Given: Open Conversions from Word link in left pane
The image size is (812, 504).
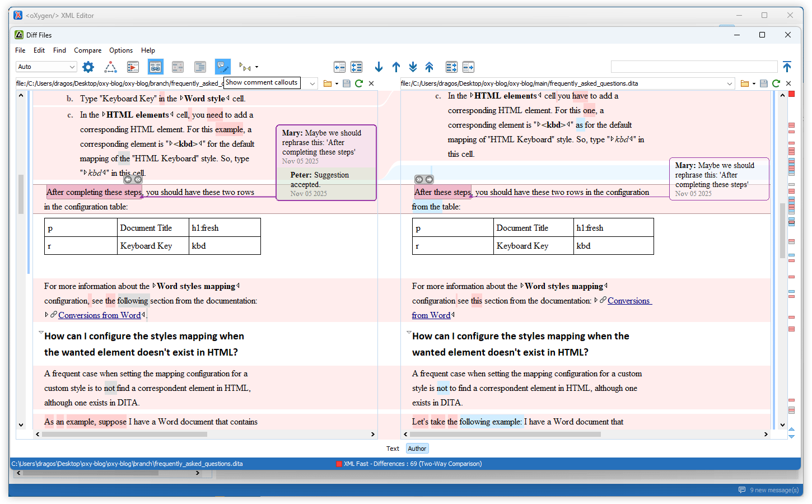Looking at the screenshot, I should pos(99,315).
